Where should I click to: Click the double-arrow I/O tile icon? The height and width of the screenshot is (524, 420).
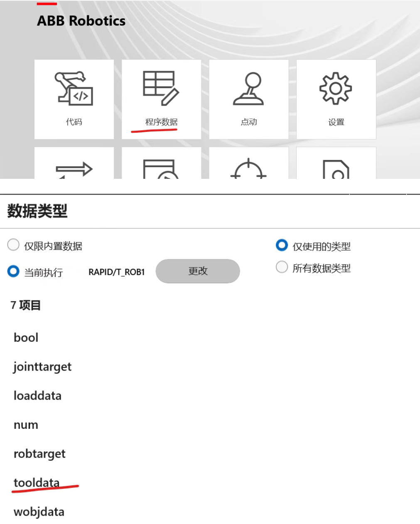coord(74,170)
